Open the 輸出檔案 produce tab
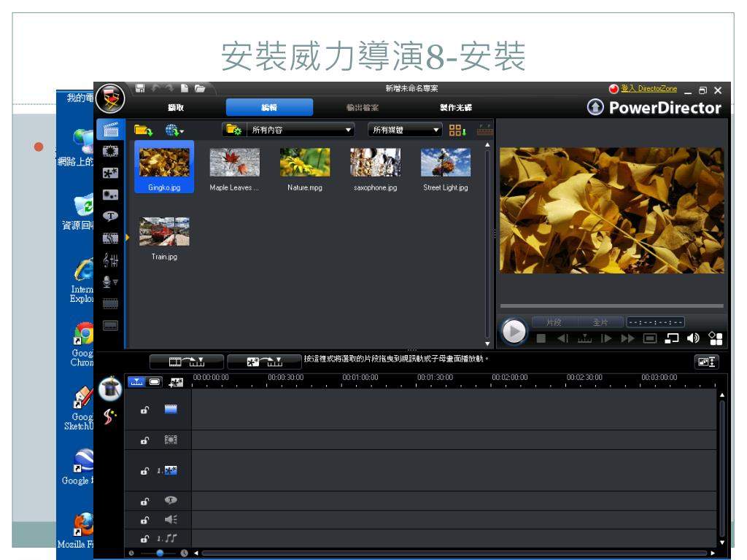Viewport: 747px width, 560px height. point(363,108)
